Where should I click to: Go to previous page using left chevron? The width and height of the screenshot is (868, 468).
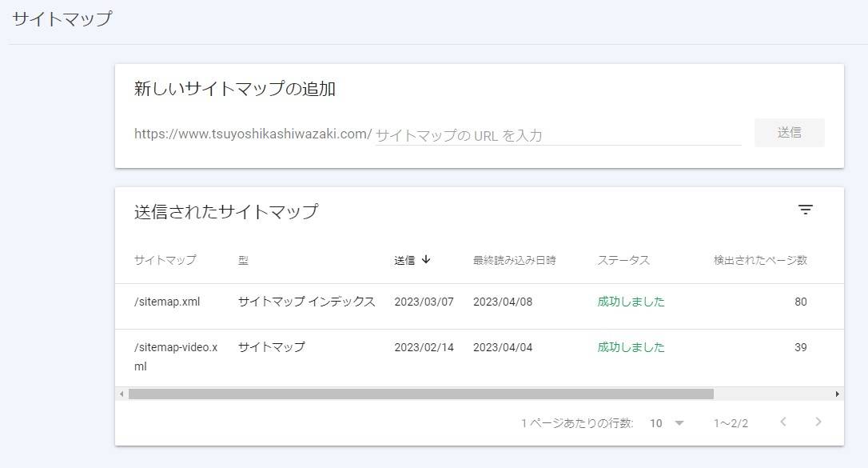click(x=783, y=422)
